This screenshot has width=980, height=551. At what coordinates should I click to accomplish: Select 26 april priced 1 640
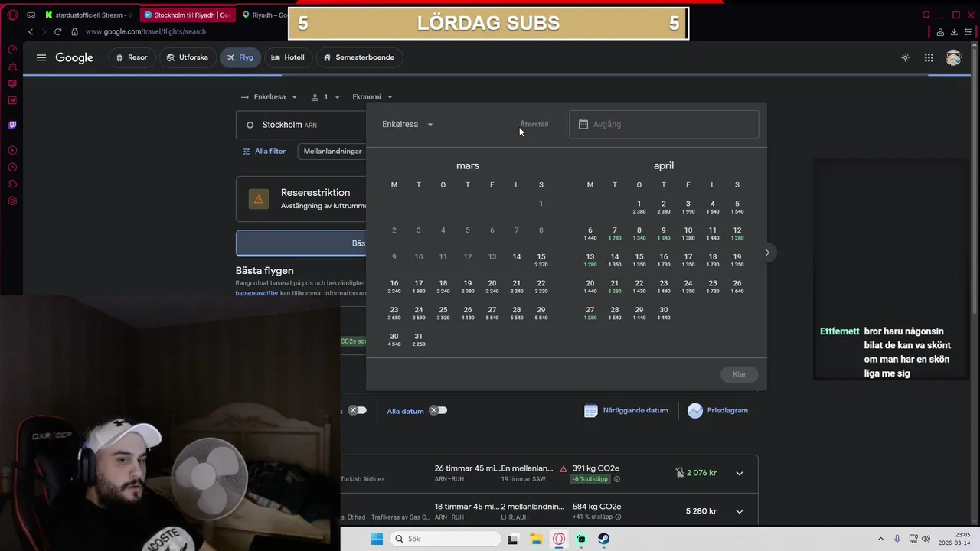tap(737, 287)
